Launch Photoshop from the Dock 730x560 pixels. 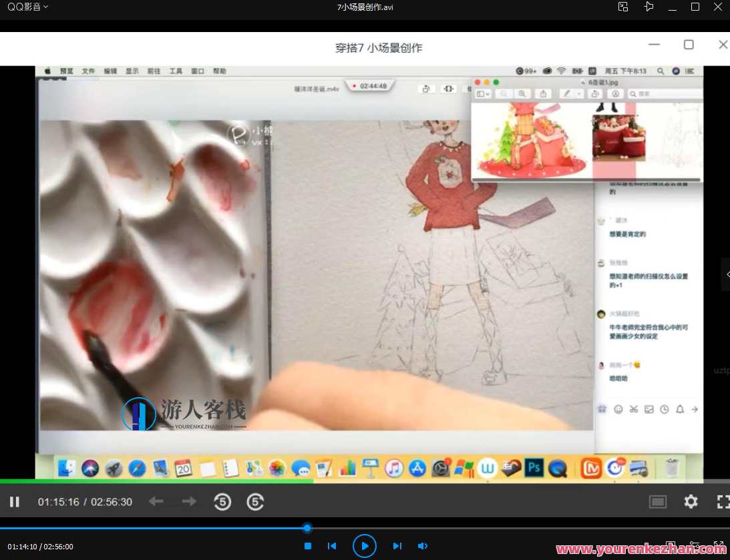[533, 468]
